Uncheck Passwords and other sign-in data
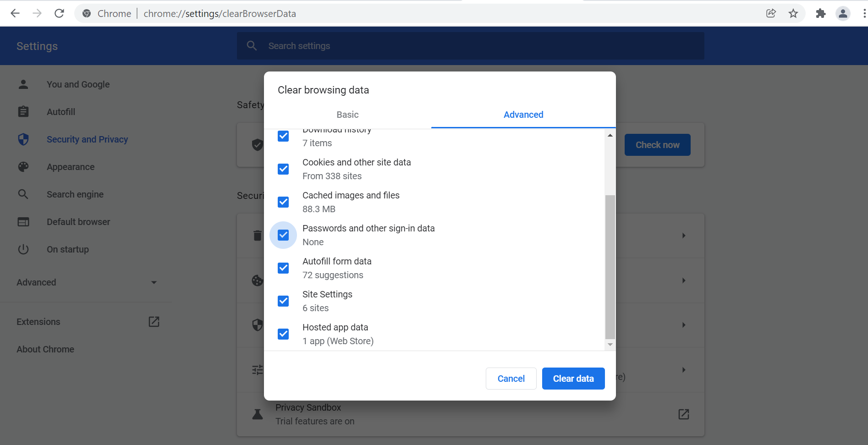868x445 pixels. pos(283,235)
